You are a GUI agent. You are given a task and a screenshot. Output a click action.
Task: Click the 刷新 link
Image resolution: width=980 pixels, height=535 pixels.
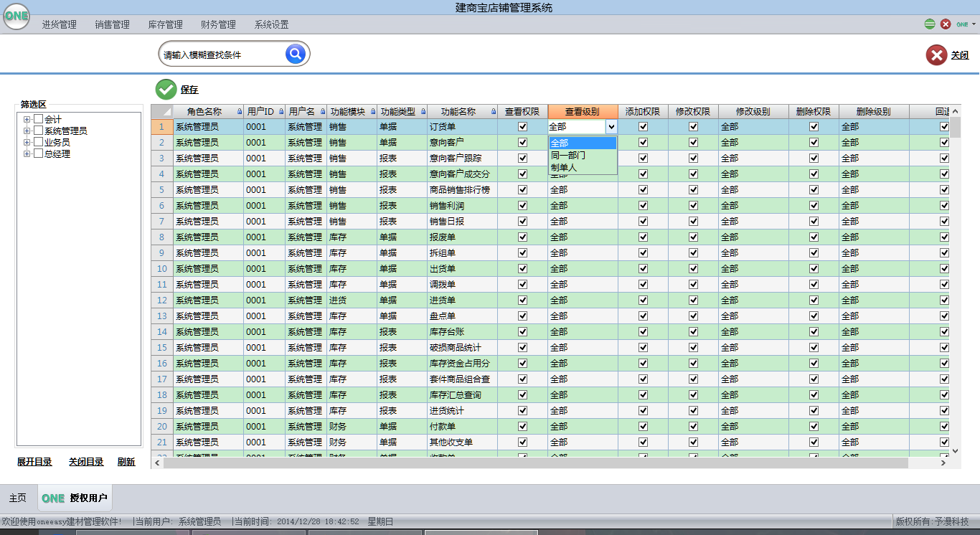click(126, 462)
